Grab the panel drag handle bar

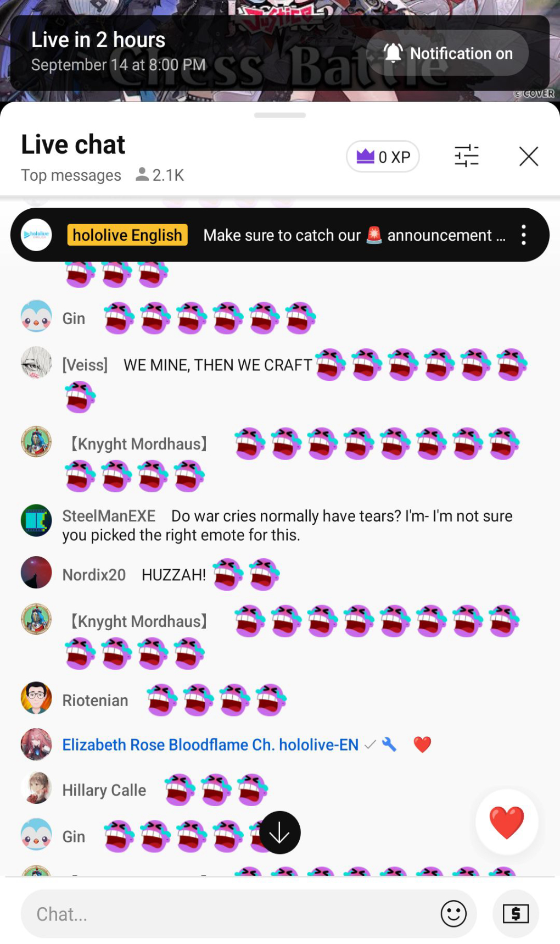click(x=280, y=115)
